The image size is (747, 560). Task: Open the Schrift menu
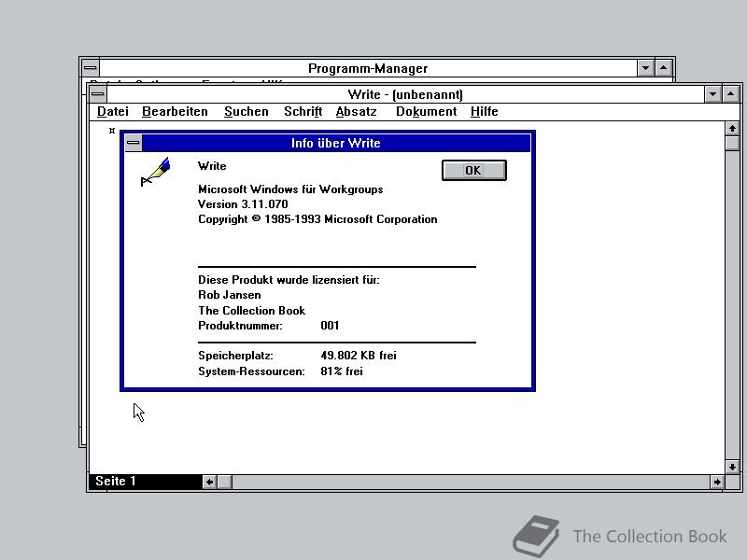pos(303,111)
